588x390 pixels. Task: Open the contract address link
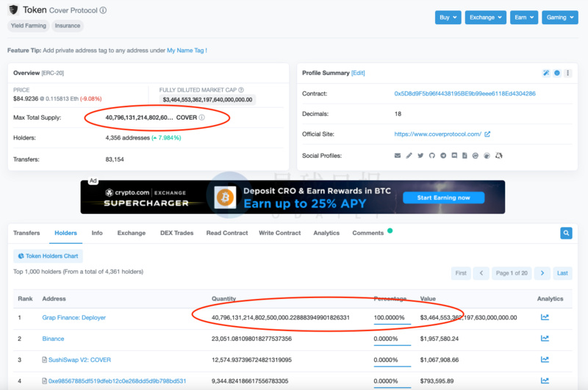(465, 94)
